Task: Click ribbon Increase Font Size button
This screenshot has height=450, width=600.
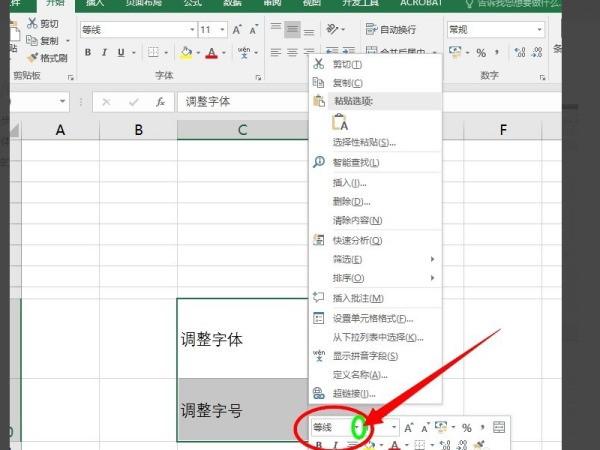Action: pyautogui.click(x=237, y=30)
